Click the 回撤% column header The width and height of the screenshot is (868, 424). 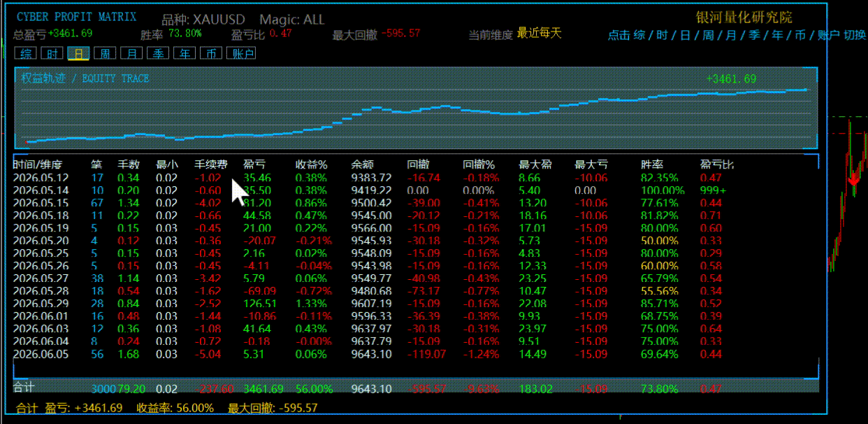click(479, 165)
